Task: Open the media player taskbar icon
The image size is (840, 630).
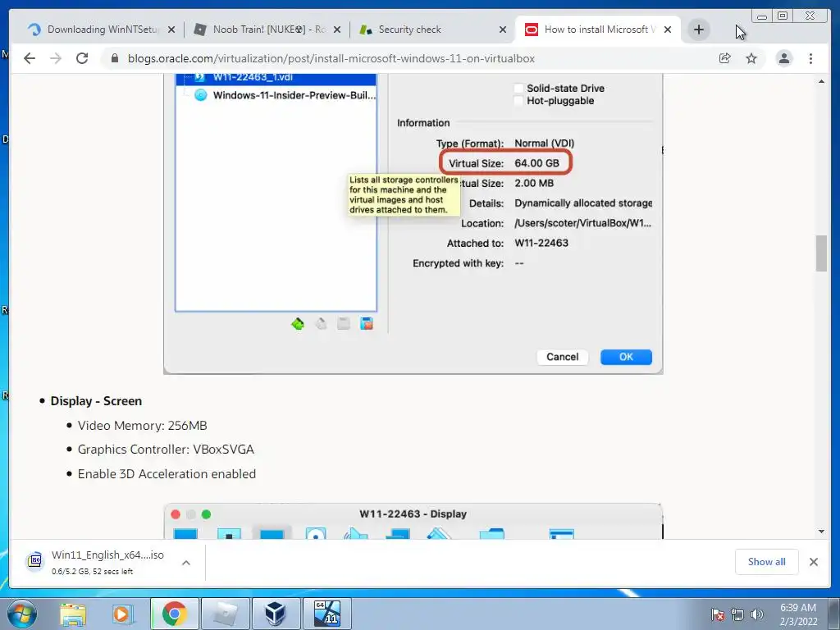Action: [x=123, y=614]
